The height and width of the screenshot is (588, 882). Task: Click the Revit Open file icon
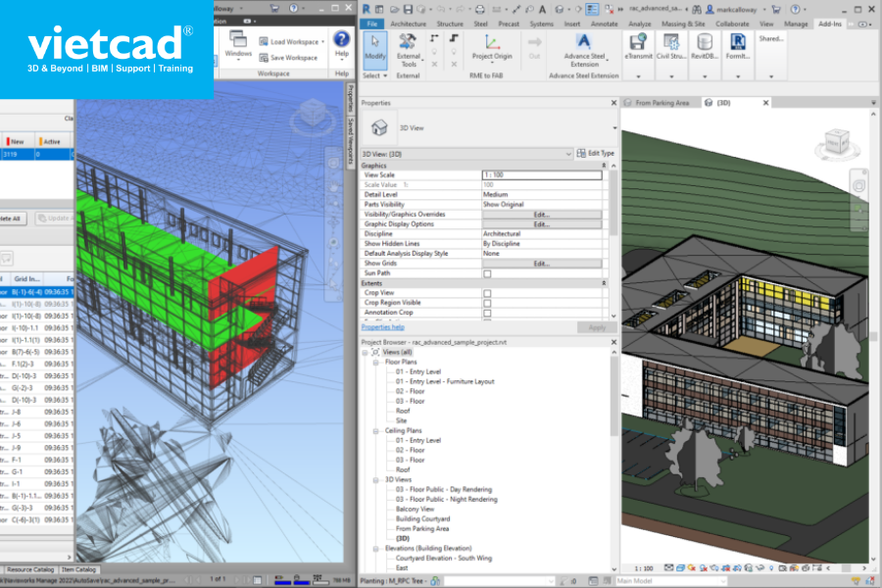point(394,9)
